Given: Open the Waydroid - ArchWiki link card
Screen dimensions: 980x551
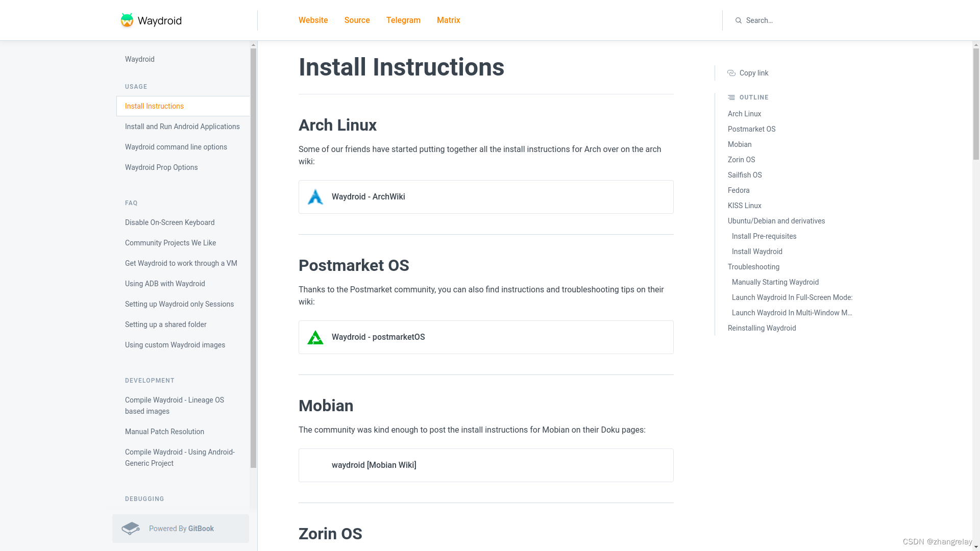Looking at the screenshot, I should (485, 197).
